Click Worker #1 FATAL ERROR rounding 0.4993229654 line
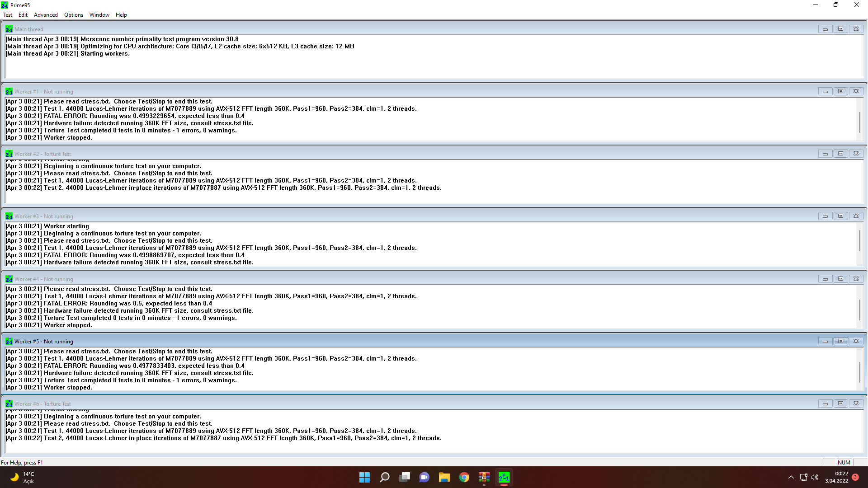This screenshot has height=488, width=868. pos(125,116)
